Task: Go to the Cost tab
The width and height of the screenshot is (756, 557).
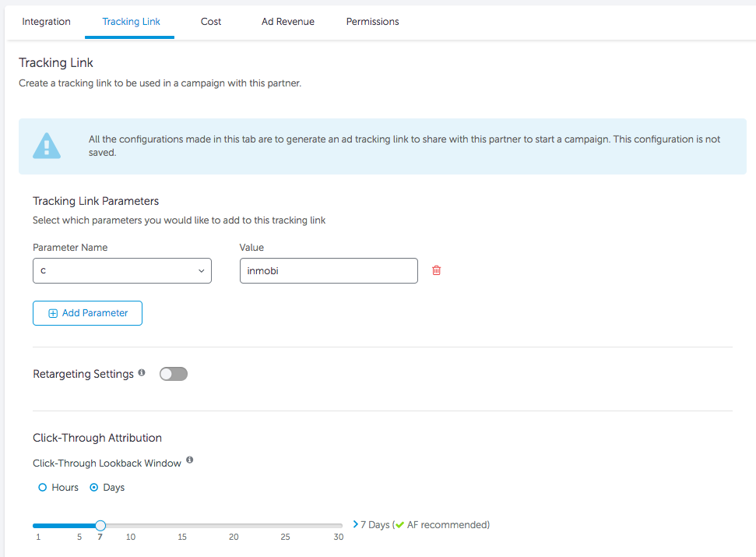Action: [x=211, y=22]
